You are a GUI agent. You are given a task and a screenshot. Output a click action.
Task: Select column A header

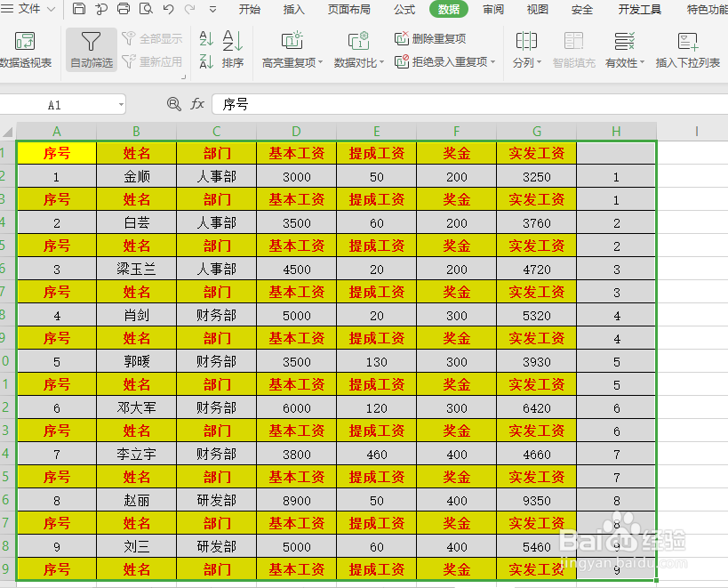tap(56, 132)
